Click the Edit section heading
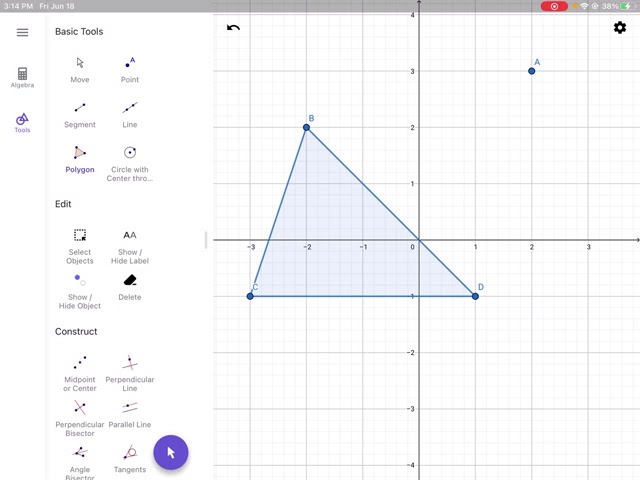Image resolution: width=640 pixels, height=480 pixels. pyautogui.click(x=63, y=204)
